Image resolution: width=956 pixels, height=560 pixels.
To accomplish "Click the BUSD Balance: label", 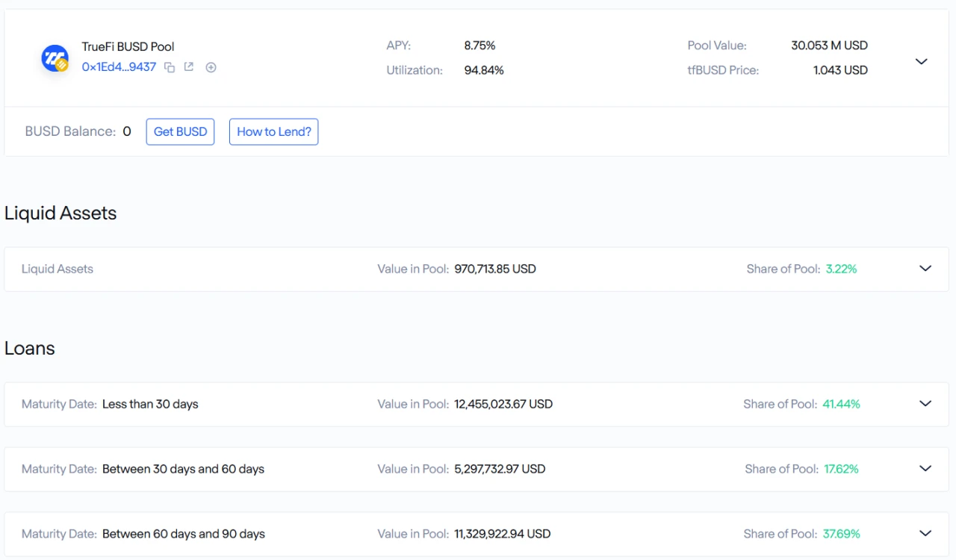I will 70,131.
